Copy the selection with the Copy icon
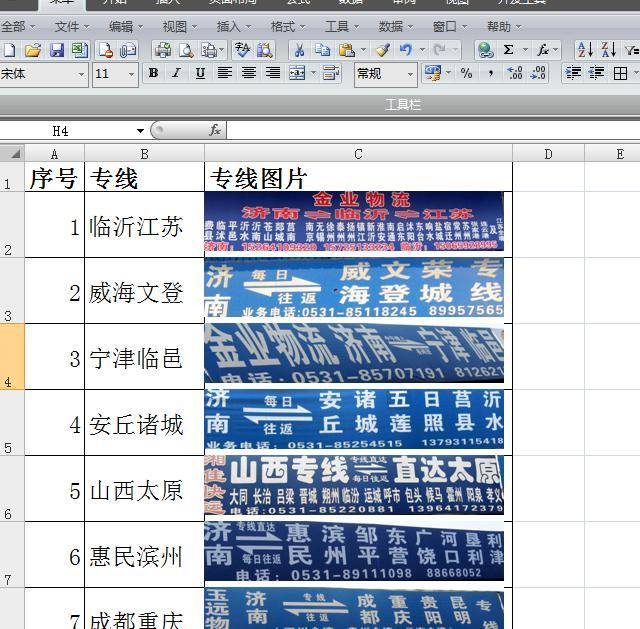Image resolution: width=640 pixels, height=629 pixels. (x=322, y=50)
